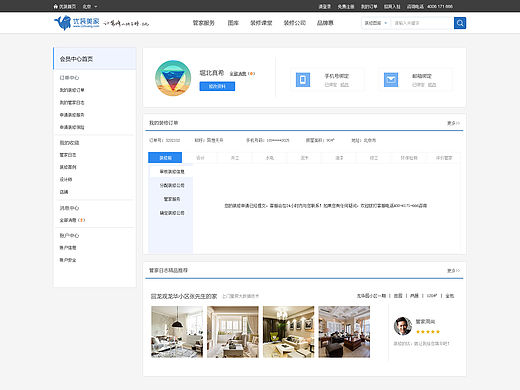Open the 北京 city dropdown in top bar
Image resolution: width=520 pixels, height=390 pixels.
pos(90,6)
